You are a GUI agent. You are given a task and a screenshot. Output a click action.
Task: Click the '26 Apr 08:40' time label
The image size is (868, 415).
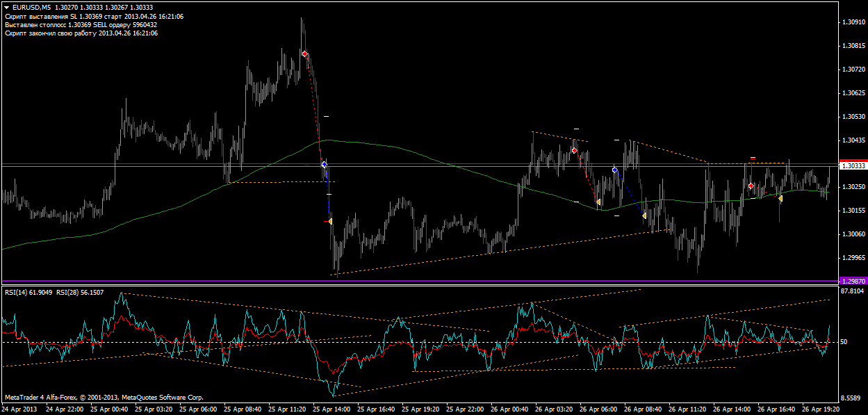coord(644,410)
